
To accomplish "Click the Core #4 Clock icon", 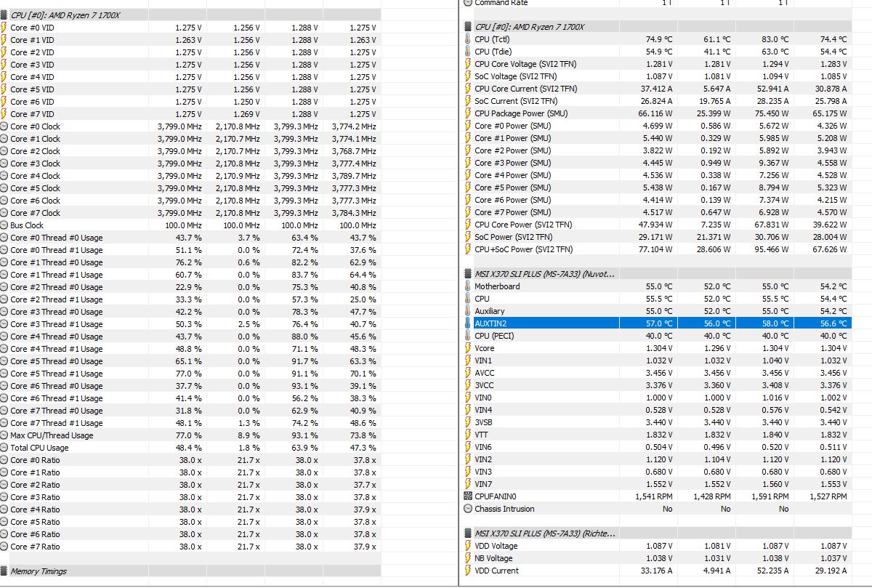I will click(4, 176).
